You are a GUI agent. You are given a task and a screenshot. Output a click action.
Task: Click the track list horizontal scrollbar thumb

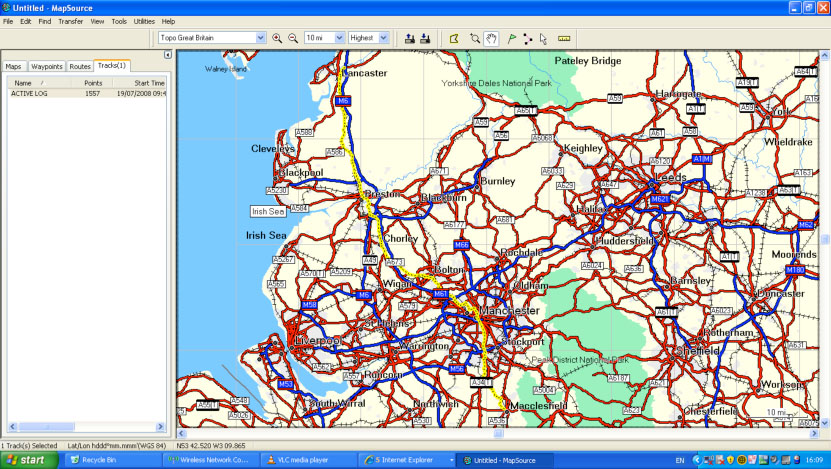tap(47, 427)
